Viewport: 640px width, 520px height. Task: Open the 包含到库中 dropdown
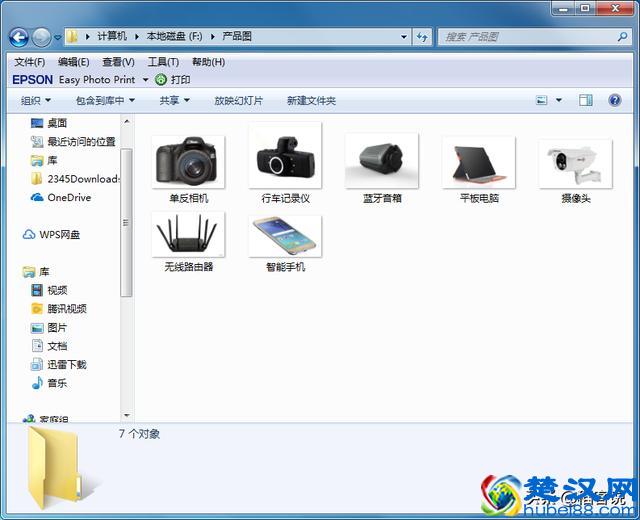[x=105, y=100]
